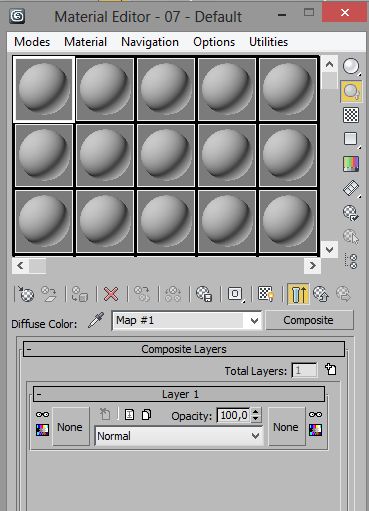Click the right None mask button
This screenshot has height=511, width=369.
(287, 427)
